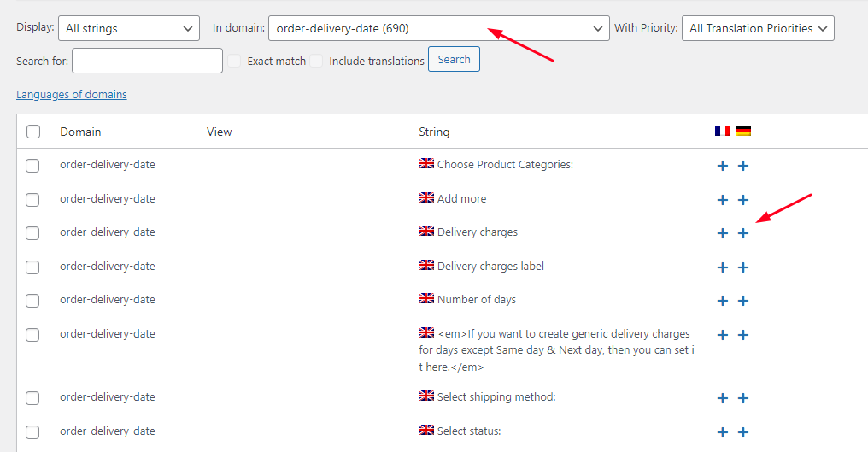Add German translation for 'Delivery charges'
The height and width of the screenshot is (452, 868).
[742, 233]
